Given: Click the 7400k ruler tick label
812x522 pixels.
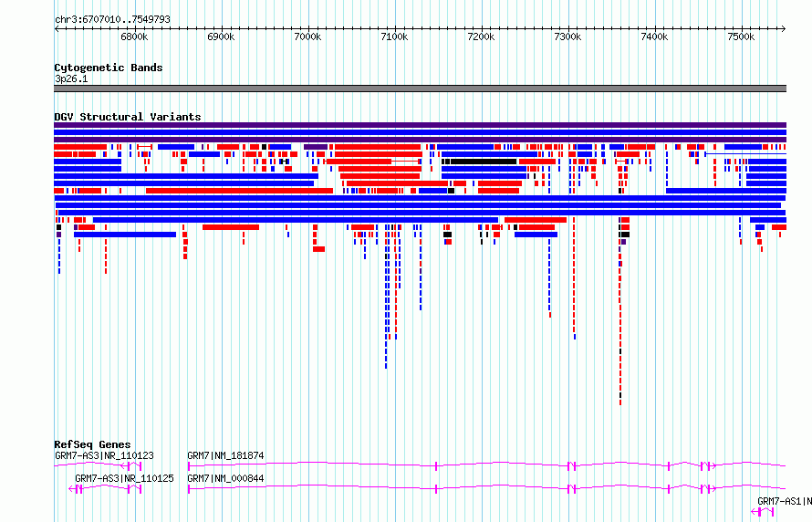Looking at the screenshot, I should coord(654,37).
